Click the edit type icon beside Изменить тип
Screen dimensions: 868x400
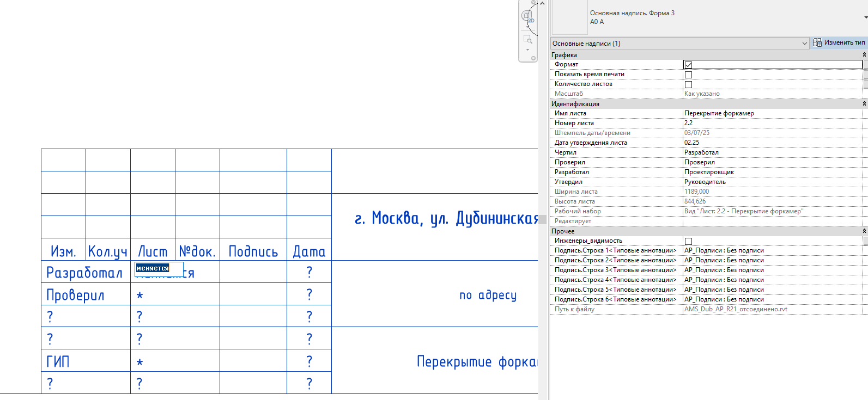click(x=817, y=42)
